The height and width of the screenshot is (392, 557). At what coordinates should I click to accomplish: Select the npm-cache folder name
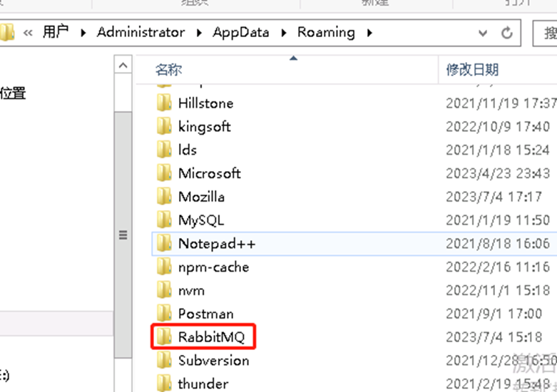point(214,267)
